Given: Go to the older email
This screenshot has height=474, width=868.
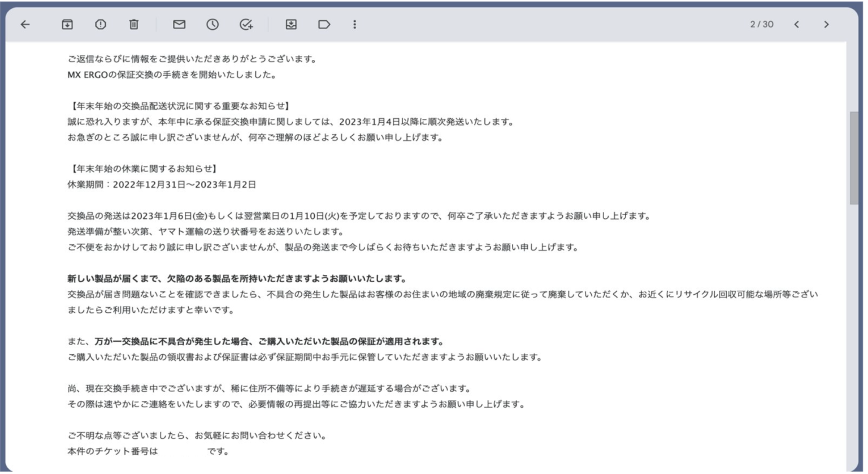Looking at the screenshot, I should [827, 24].
